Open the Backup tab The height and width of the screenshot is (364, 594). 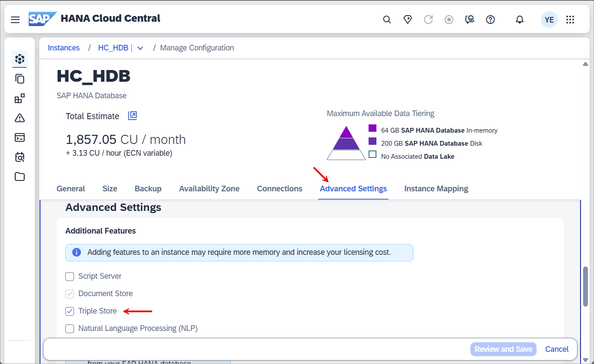click(148, 189)
